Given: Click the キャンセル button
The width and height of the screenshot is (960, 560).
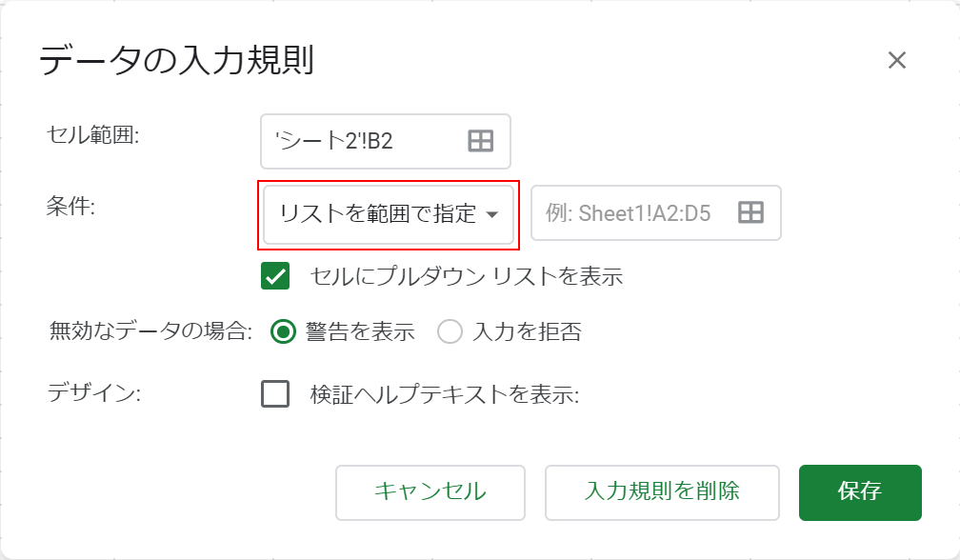Looking at the screenshot, I should (x=430, y=492).
